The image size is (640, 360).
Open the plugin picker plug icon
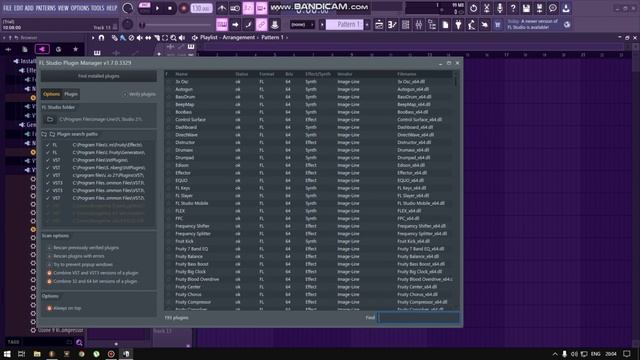[x=458, y=25]
